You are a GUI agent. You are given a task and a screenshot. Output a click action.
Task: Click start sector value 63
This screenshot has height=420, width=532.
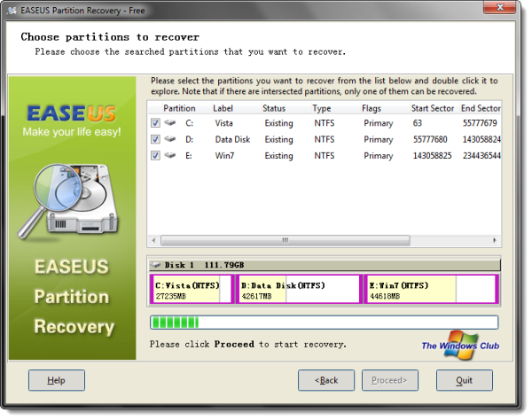[x=418, y=123]
